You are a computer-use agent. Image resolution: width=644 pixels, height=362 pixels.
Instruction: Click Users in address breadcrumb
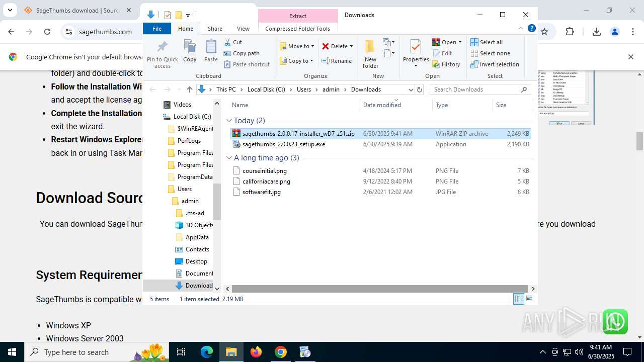[x=304, y=89]
